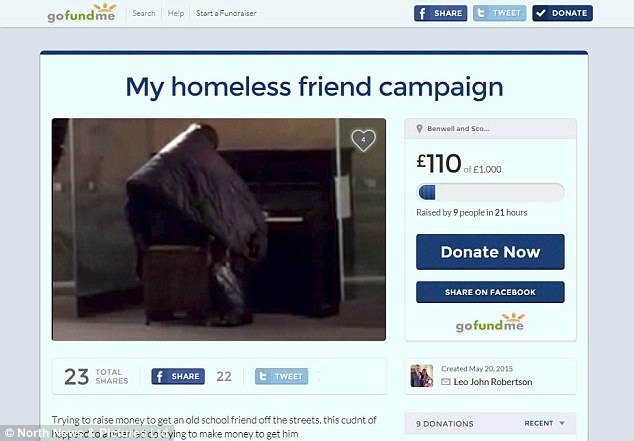This screenshot has height=441, width=634.
Task: Open the organizer's profile photo
Action: pyautogui.click(x=422, y=376)
